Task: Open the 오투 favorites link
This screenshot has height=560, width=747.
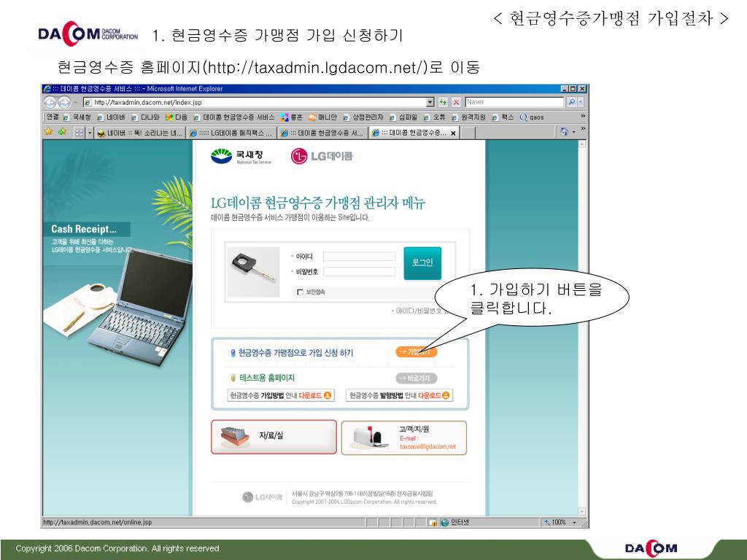Action: [435, 117]
